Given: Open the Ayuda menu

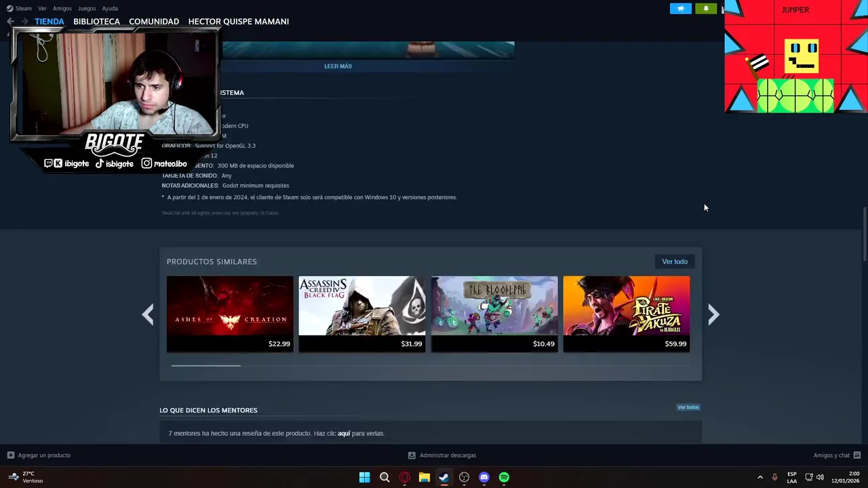Looking at the screenshot, I should coord(110,8).
